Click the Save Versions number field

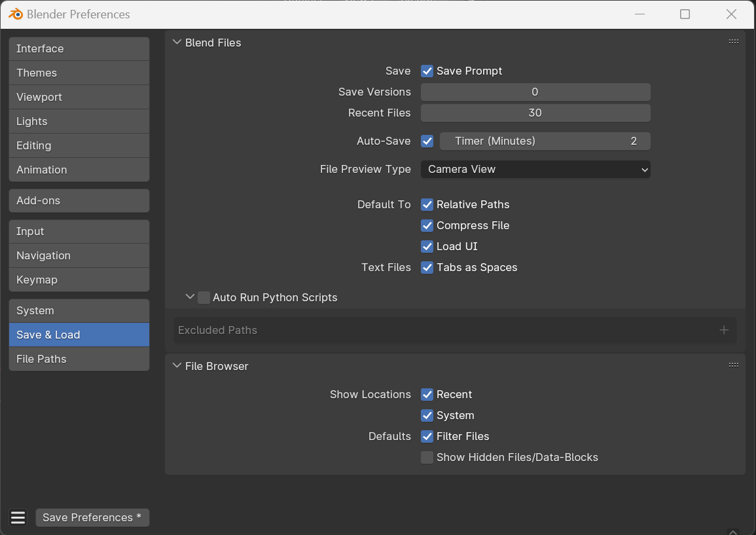click(x=535, y=92)
